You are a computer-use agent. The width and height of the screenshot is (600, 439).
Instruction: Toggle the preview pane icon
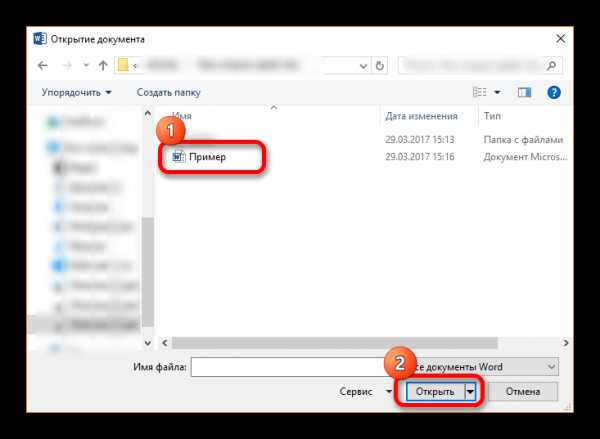pyautogui.click(x=524, y=92)
